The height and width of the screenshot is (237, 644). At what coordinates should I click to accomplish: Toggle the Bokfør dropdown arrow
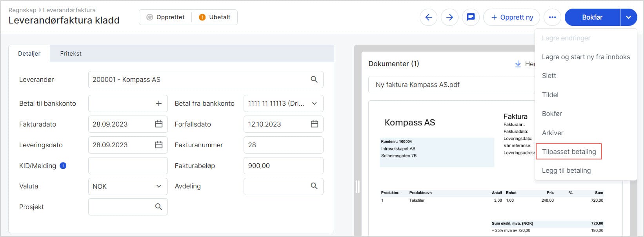[628, 17]
